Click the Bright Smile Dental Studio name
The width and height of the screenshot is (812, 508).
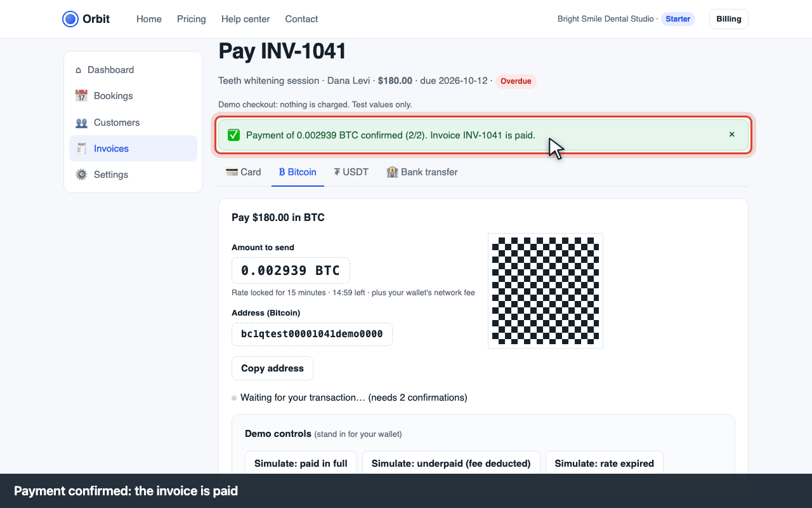pyautogui.click(x=605, y=19)
